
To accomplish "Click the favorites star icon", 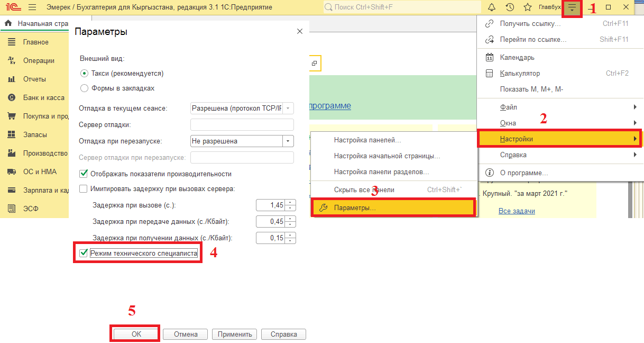I will pos(527,7).
